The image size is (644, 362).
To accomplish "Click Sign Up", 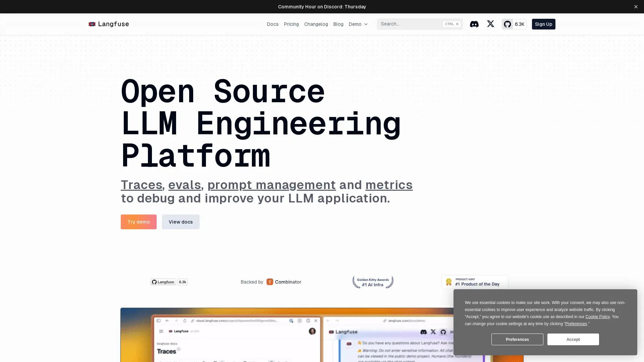I will point(543,24).
